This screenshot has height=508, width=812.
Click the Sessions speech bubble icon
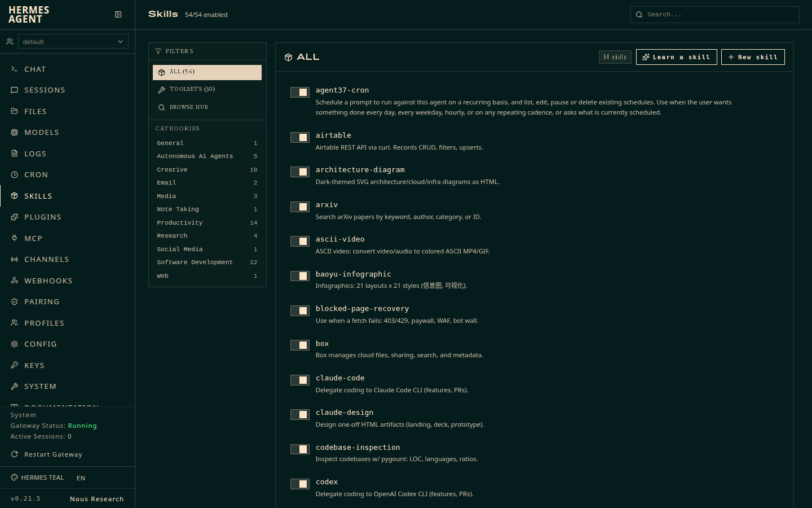tap(15, 90)
